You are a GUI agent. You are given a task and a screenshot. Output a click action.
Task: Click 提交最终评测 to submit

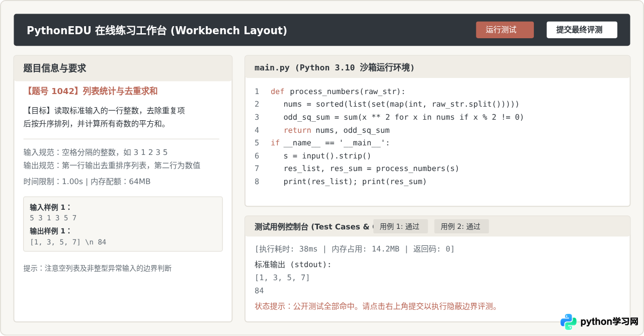[x=582, y=30]
